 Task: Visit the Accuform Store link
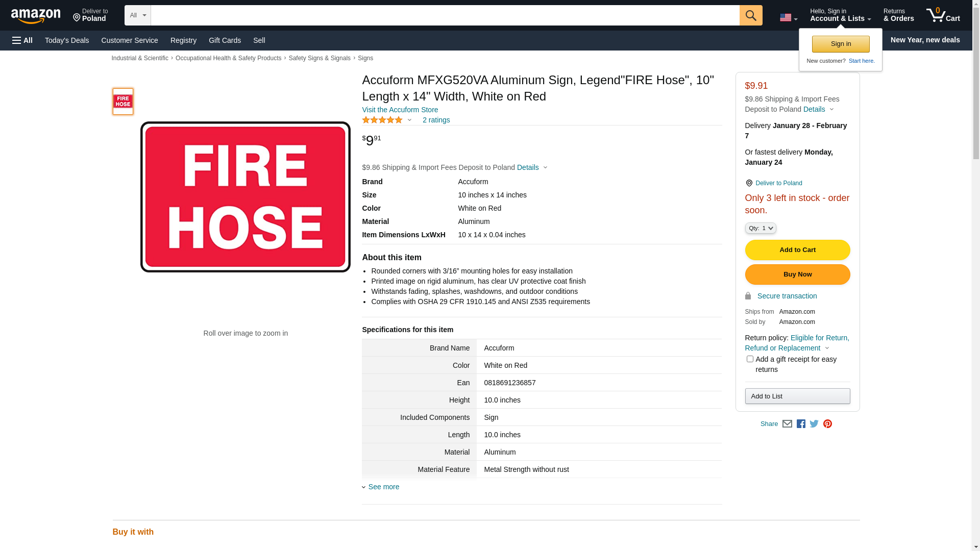[x=400, y=110]
